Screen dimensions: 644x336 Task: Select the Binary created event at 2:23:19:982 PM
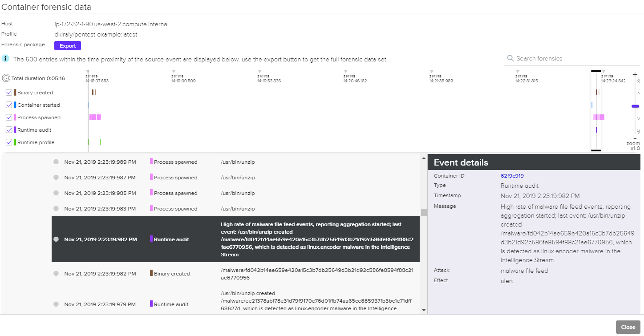click(236, 274)
